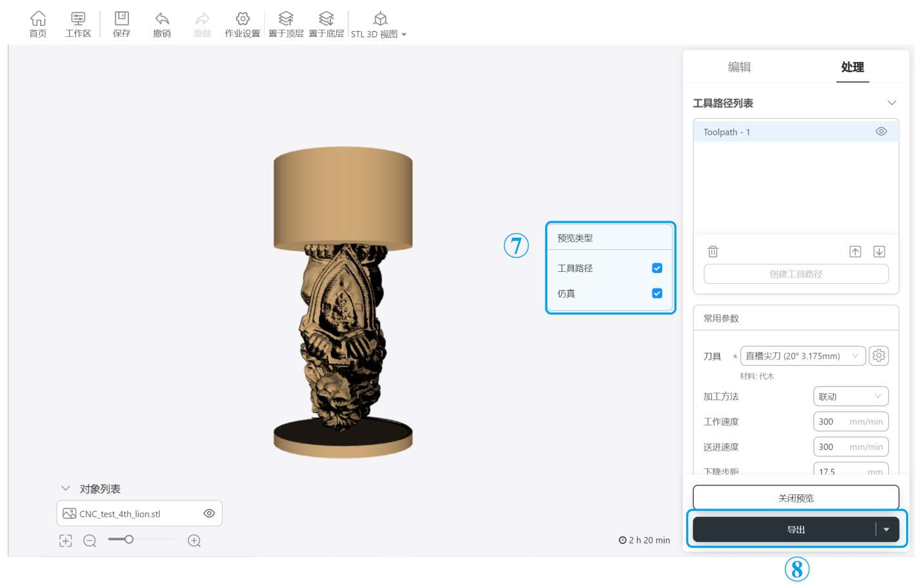Open the 刀具 tool dropdown
This screenshot has width=921, height=588.
[x=803, y=356]
